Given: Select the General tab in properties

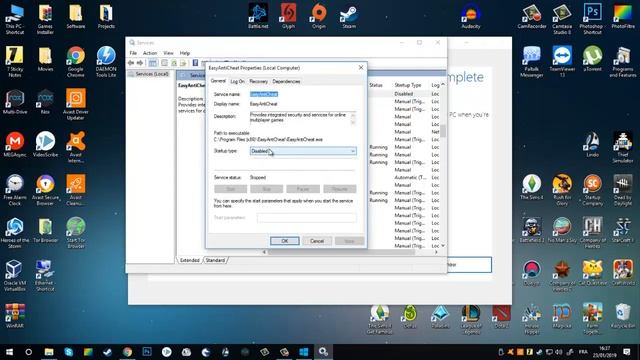Looking at the screenshot, I should tap(218, 81).
